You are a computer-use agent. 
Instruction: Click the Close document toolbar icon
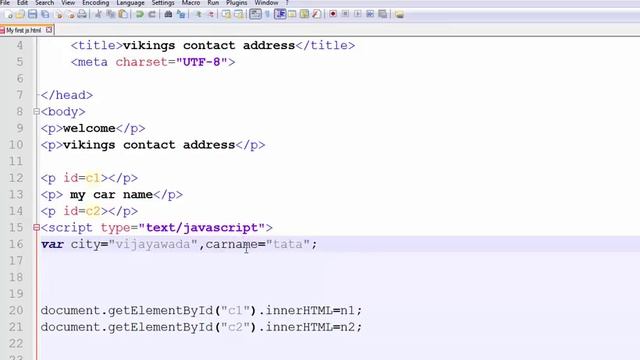click(60, 14)
